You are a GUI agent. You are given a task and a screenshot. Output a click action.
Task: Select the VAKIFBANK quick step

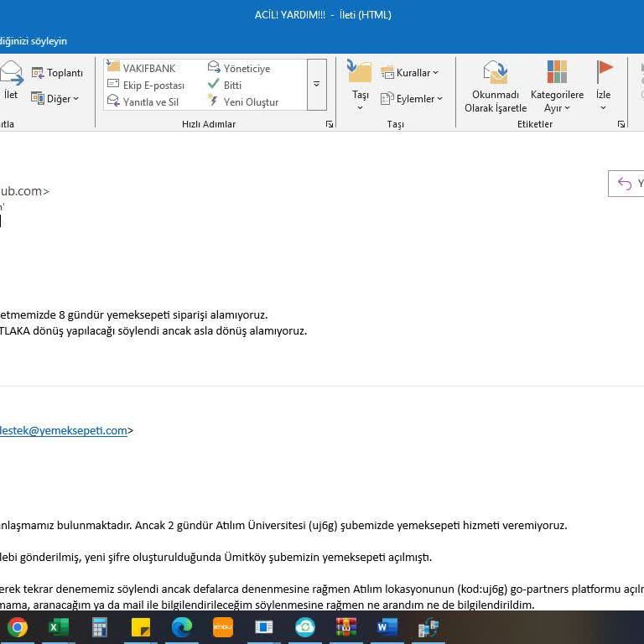click(141, 68)
